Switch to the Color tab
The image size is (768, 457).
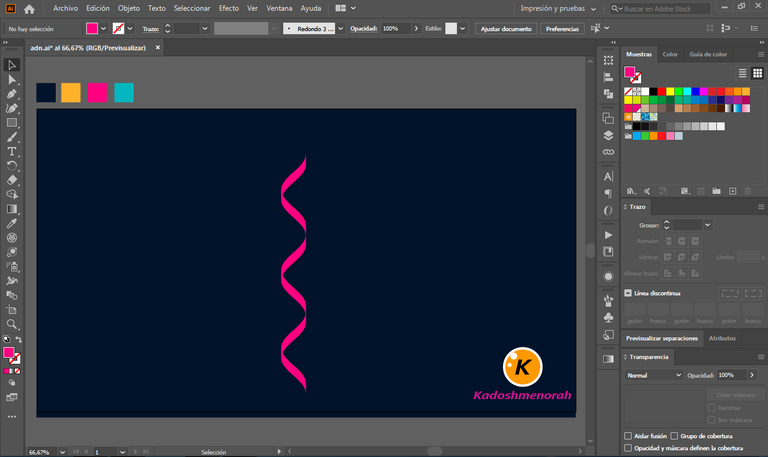click(x=670, y=54)
